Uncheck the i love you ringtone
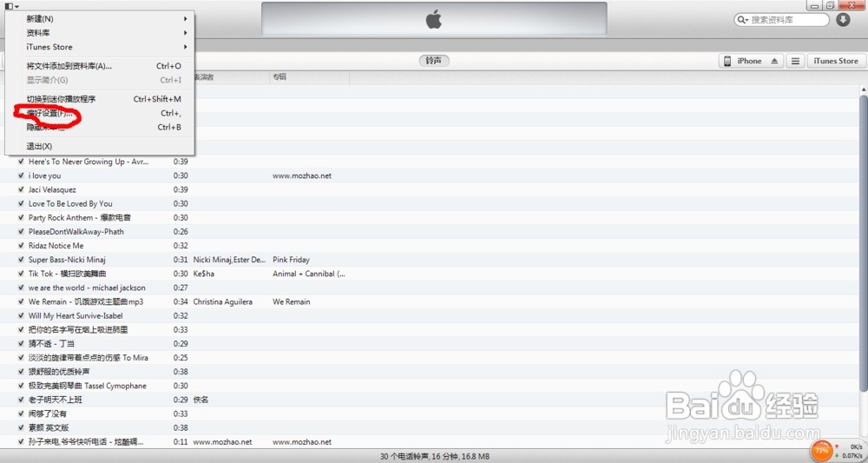The height and width of the screenshot is (463, 868). click(x=21, y=175)
